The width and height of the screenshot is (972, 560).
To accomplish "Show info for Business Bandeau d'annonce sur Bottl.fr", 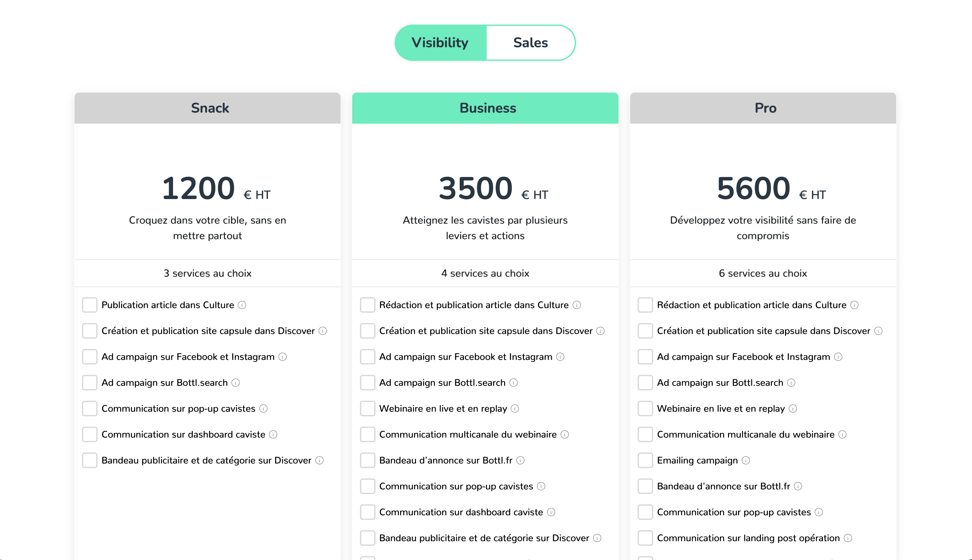I will click(x=520, y=460).
